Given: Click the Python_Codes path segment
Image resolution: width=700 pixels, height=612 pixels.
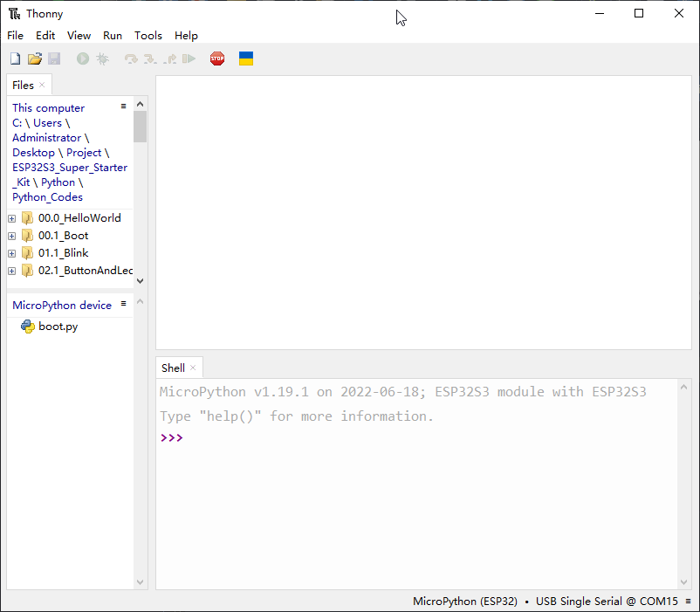Looking at the screenshot, I should click(x=47, y=197).
